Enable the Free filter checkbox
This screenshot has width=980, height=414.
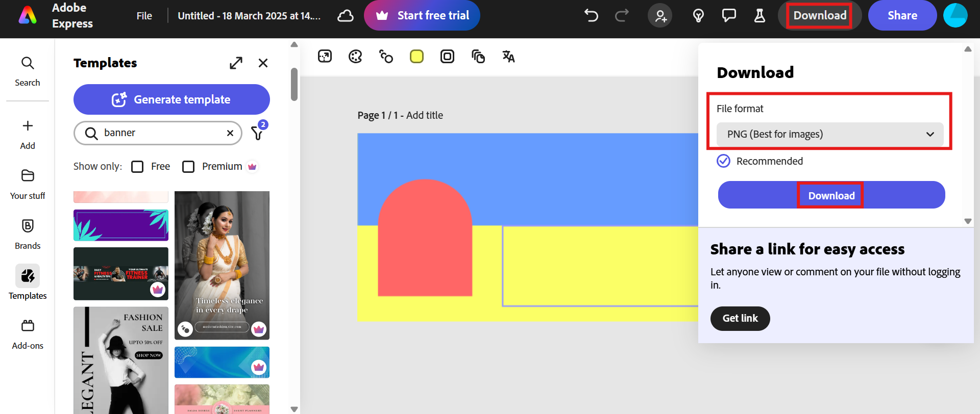(x=137, y=167)
